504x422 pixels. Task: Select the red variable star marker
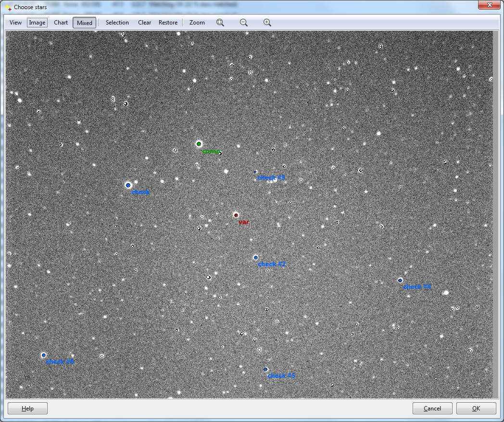[236, 215]
